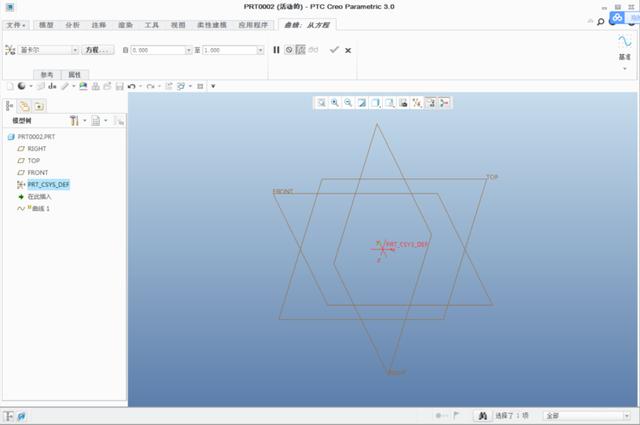
Task: Open the 参考 panel tab
Action: (47, 75)
